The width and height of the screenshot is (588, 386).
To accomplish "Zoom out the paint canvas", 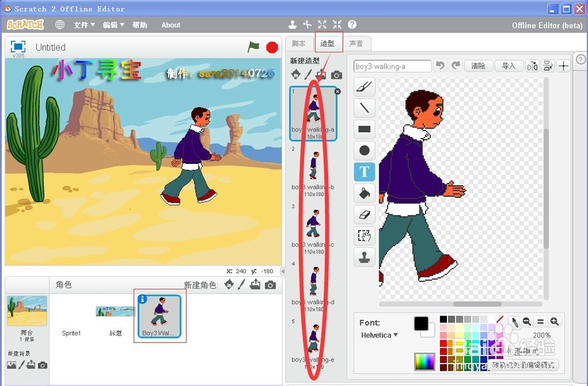I will pyautogui.click(x=527, y=321).
